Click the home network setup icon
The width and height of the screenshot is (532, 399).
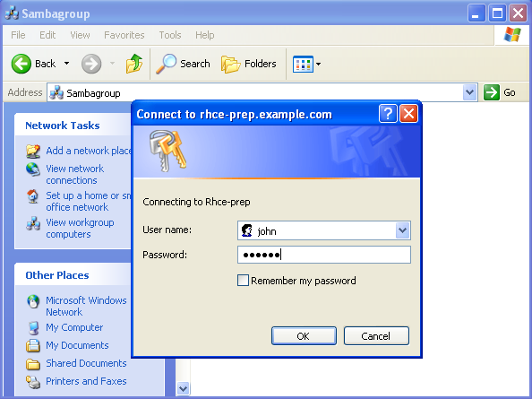coord(33,196)
